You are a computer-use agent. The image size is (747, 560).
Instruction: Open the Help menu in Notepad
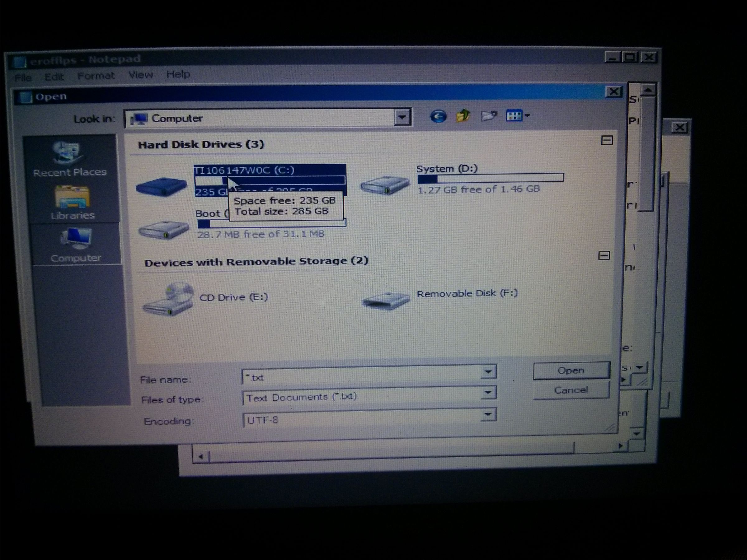178,74
